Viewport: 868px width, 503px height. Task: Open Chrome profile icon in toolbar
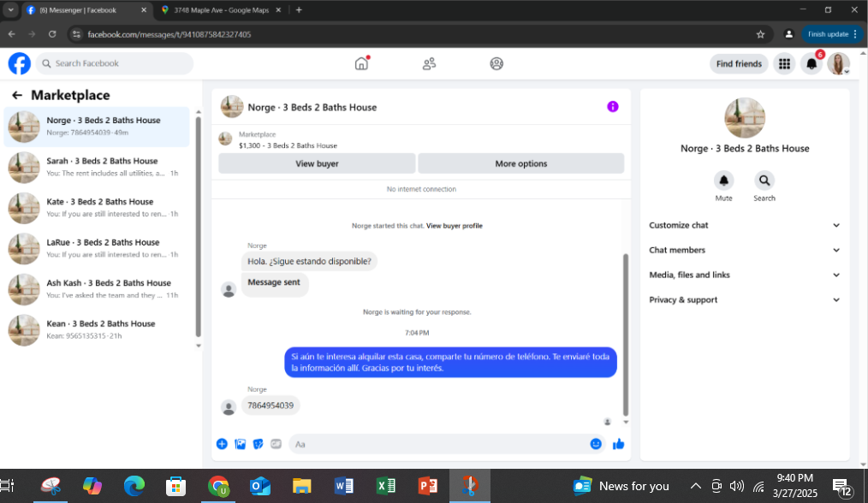789,34
